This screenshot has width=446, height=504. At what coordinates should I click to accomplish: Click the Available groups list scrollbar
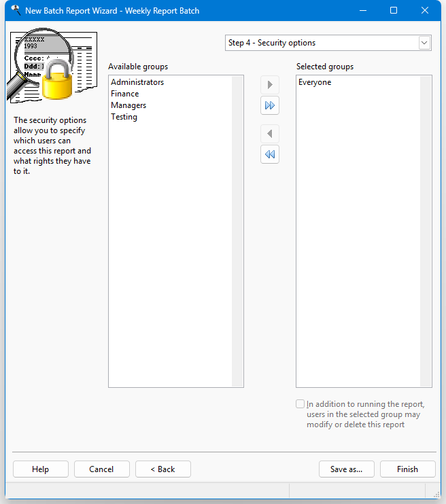pyautogui.click(x=237, y=231)
